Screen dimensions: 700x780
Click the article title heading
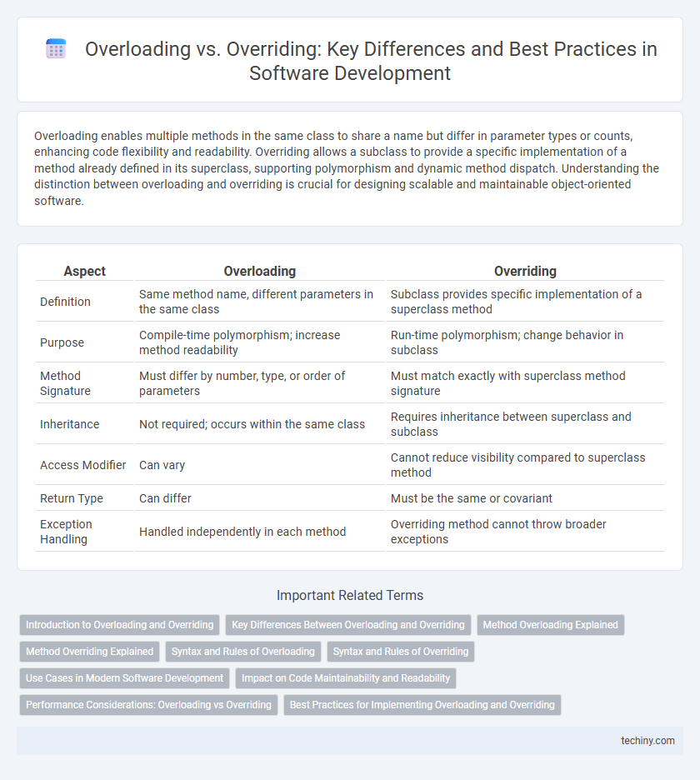[371, 61]
